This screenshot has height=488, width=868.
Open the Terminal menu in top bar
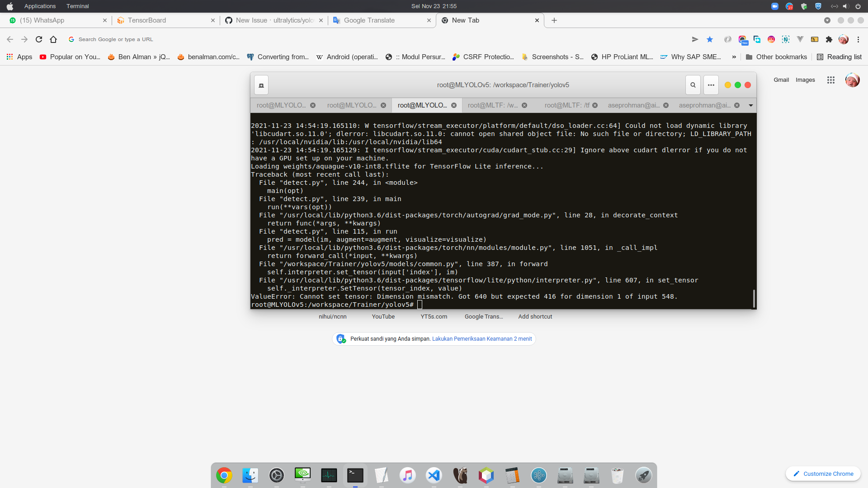(x=77, y=6)
